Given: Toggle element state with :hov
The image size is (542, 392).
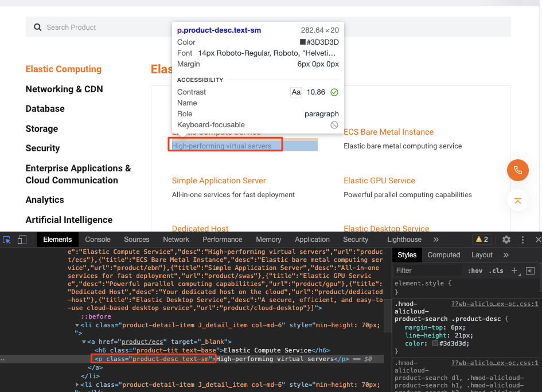Looking at the screenshot, I should click(x=475, y=271).
